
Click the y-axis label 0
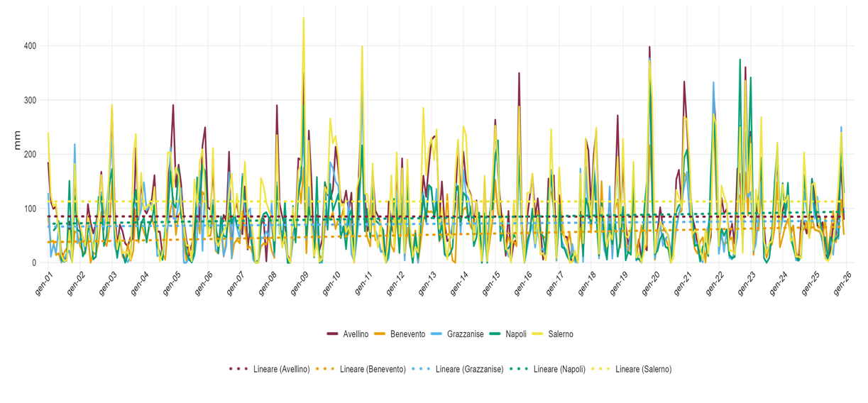pos(35,263)
